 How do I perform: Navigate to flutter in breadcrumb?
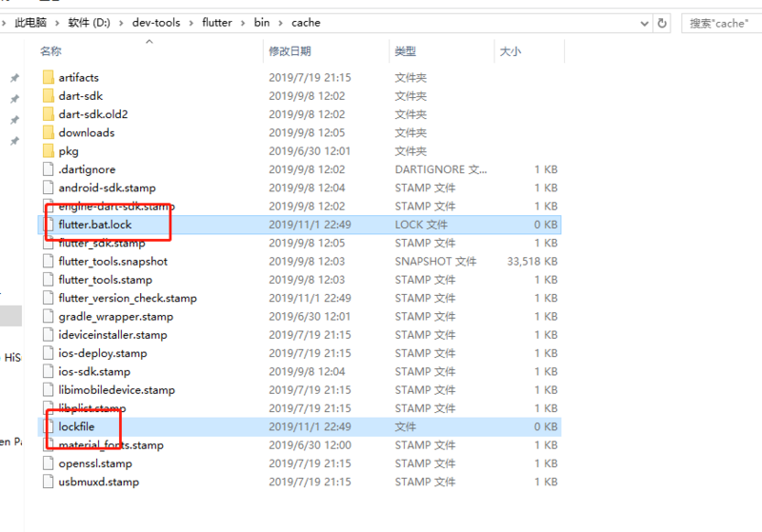point(217,22)
